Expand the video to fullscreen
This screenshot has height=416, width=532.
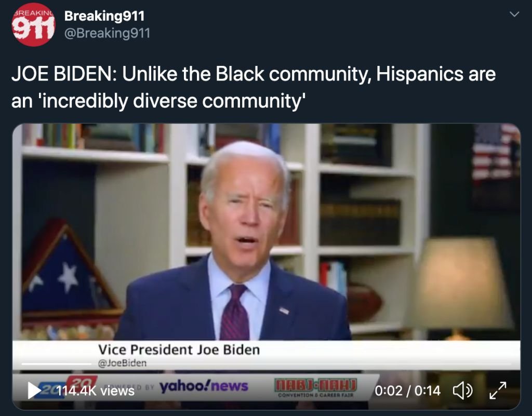(498, 391)
